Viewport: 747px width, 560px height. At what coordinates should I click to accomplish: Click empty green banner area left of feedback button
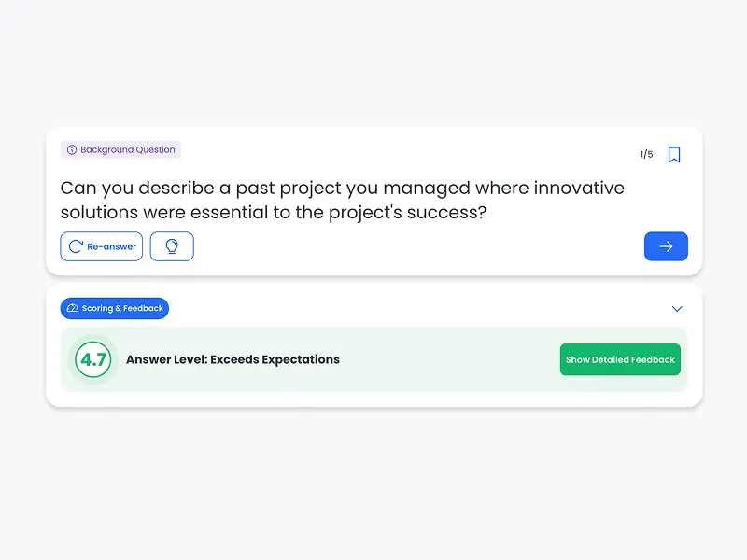tap(448, 359)
